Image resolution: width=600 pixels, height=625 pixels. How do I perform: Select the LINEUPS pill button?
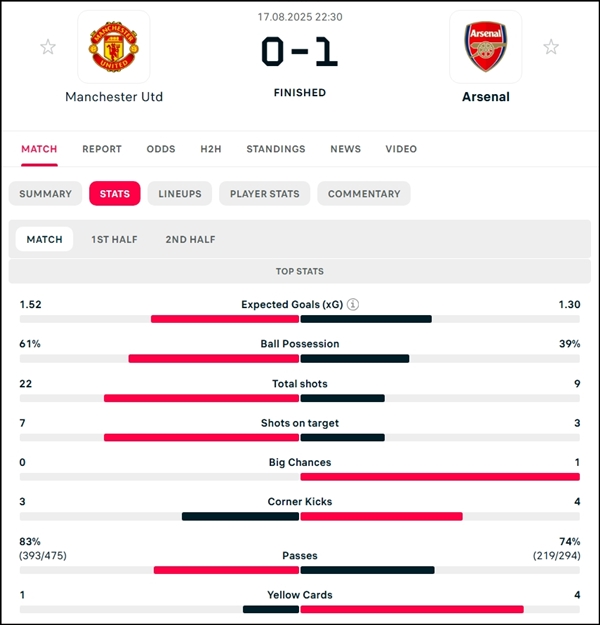click(x=180, y=194)
